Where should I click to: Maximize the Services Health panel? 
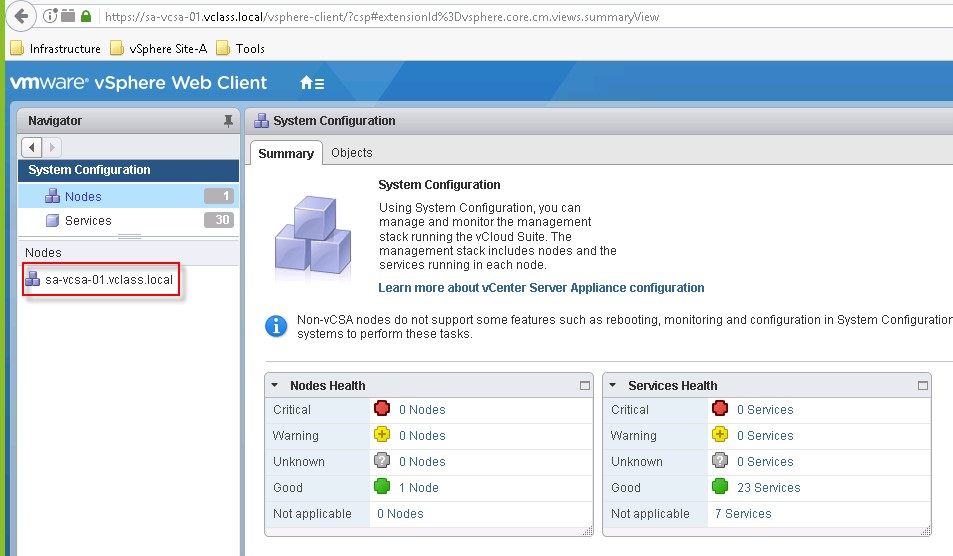(923, 385)
